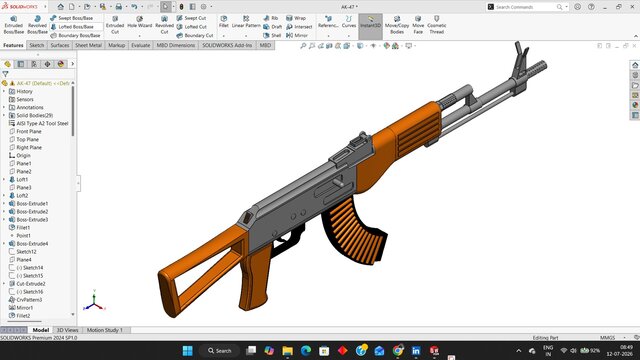Open the Hole Wizard dropdown arrow
The image size is (640, 360).
point(140,36)
